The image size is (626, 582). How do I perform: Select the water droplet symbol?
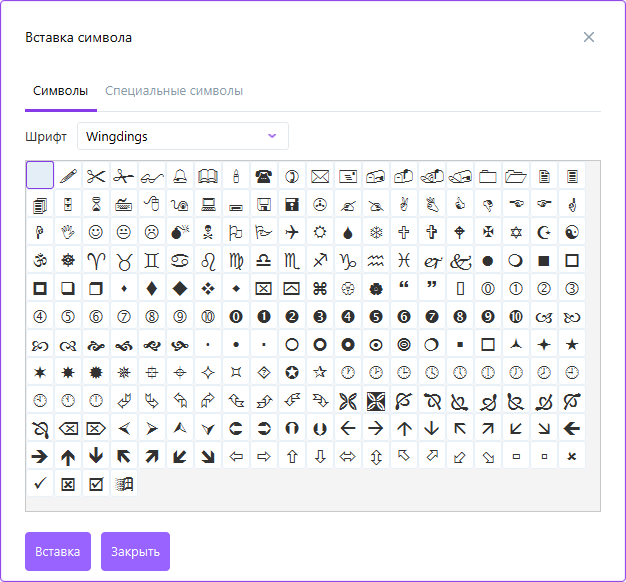[347, 232]
